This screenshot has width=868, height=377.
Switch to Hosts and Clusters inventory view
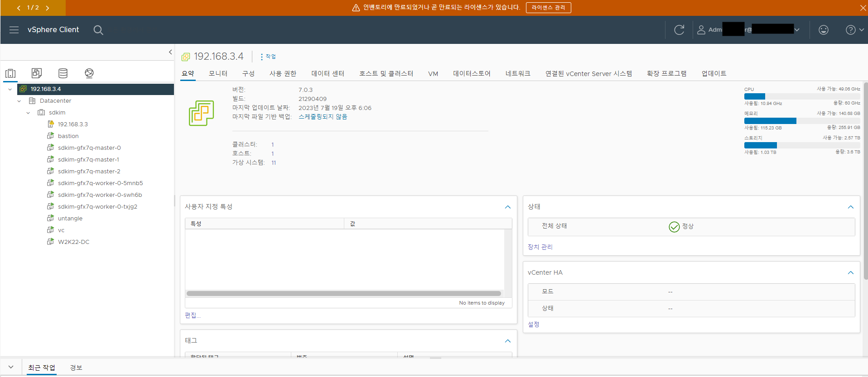(10, 73)
